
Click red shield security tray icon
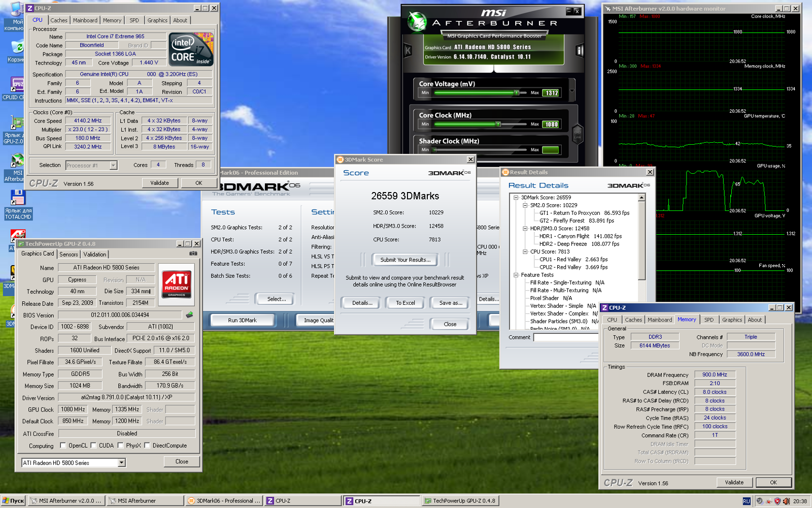(777, 501)
